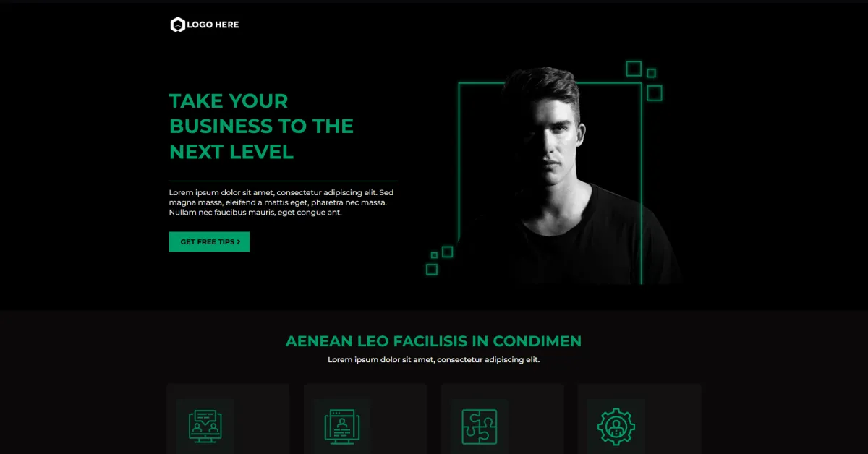Click the gear with person icon

[x=616, y=426]
